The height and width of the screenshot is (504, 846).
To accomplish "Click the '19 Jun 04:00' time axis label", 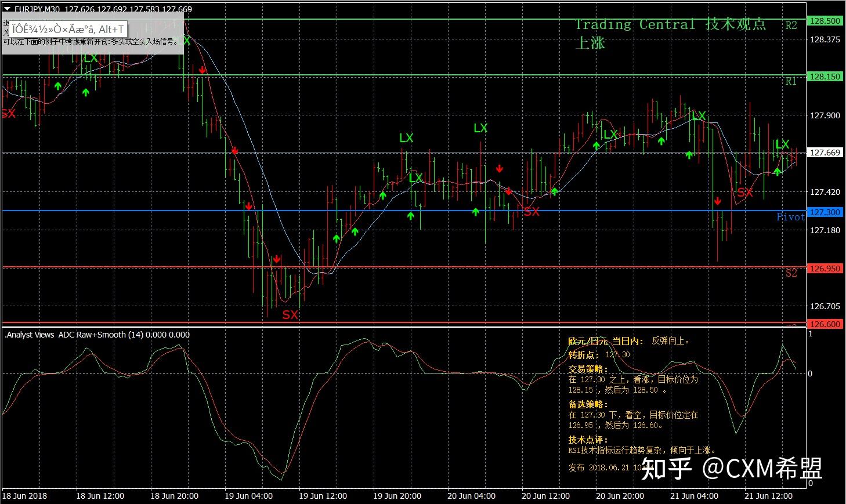I will tap(248, 496).
